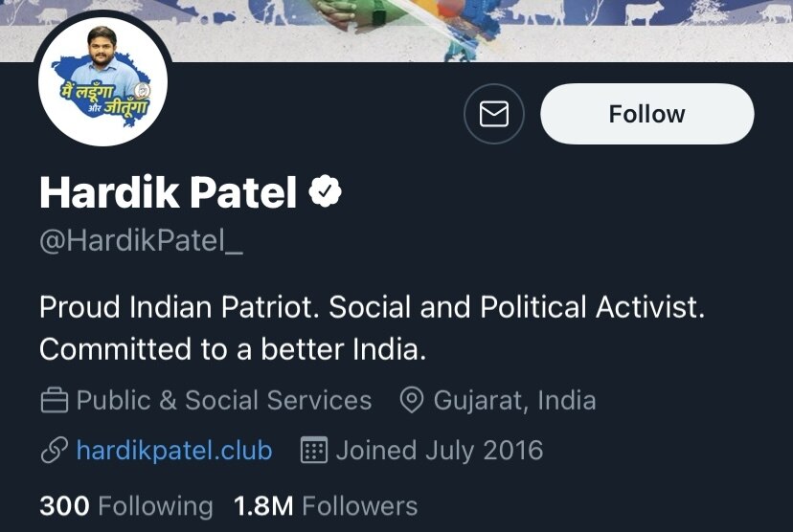Click the location pin icon
Viewport: 793px width, 532px height.
[411, 400]
